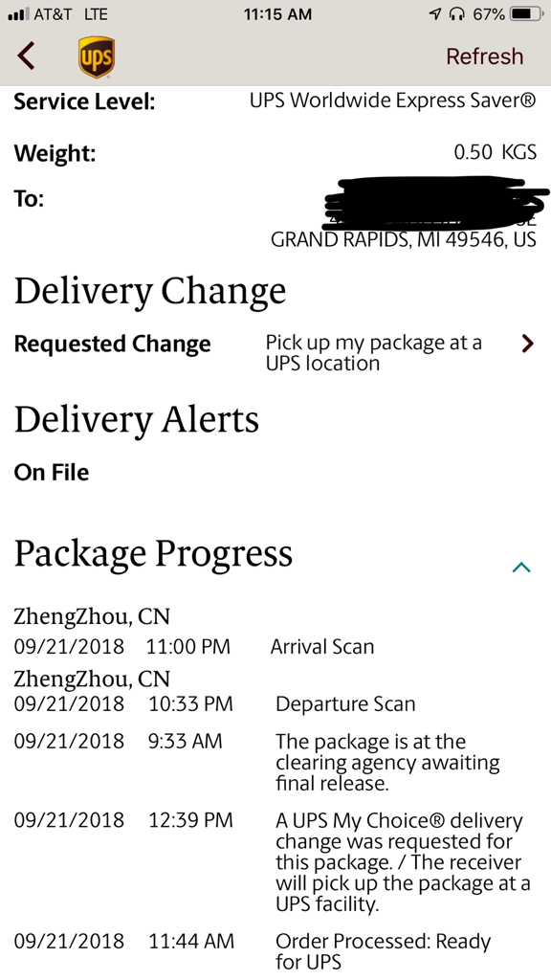Open 'Pick up my package at a UPS location'

[374, 353]
